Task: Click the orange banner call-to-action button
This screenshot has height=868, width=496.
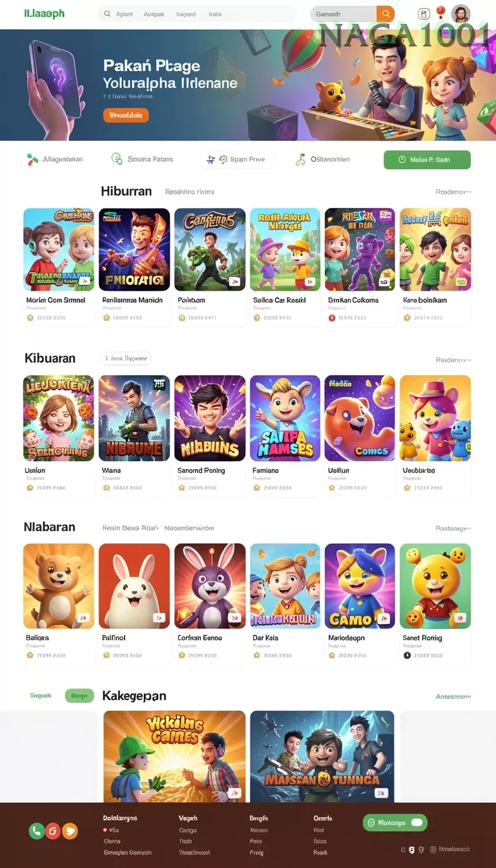Action: click(126, 116)
